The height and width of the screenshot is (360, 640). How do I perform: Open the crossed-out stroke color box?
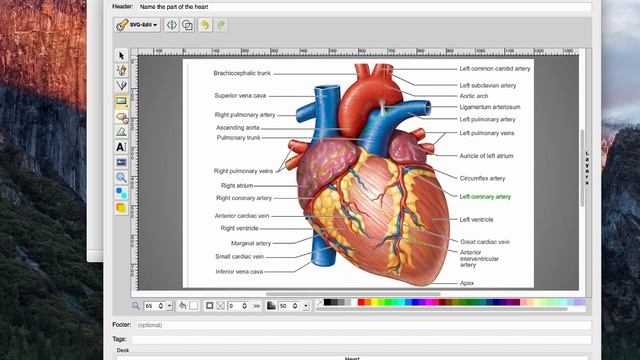pos(220,306)
